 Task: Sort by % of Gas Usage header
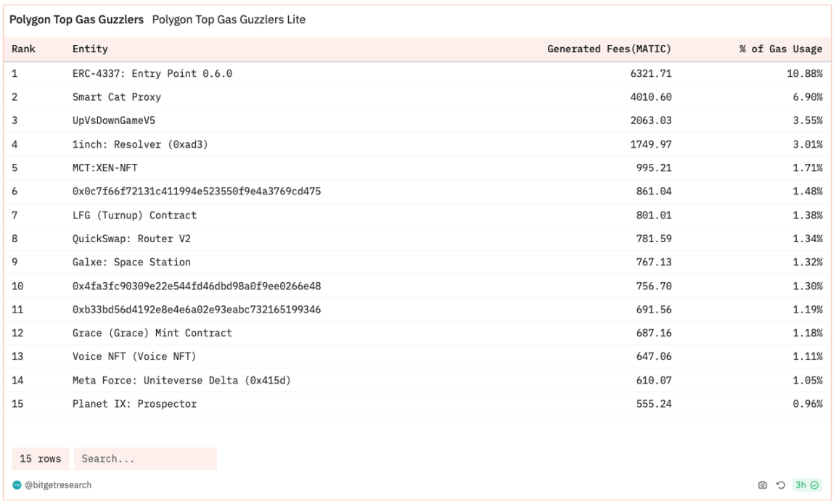point(781,49)
